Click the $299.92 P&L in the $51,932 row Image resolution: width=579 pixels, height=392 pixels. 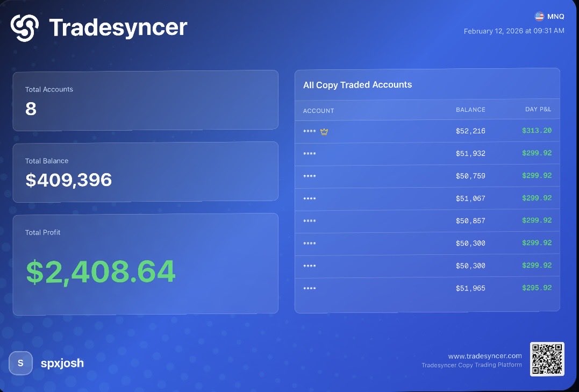coord(537,153)
